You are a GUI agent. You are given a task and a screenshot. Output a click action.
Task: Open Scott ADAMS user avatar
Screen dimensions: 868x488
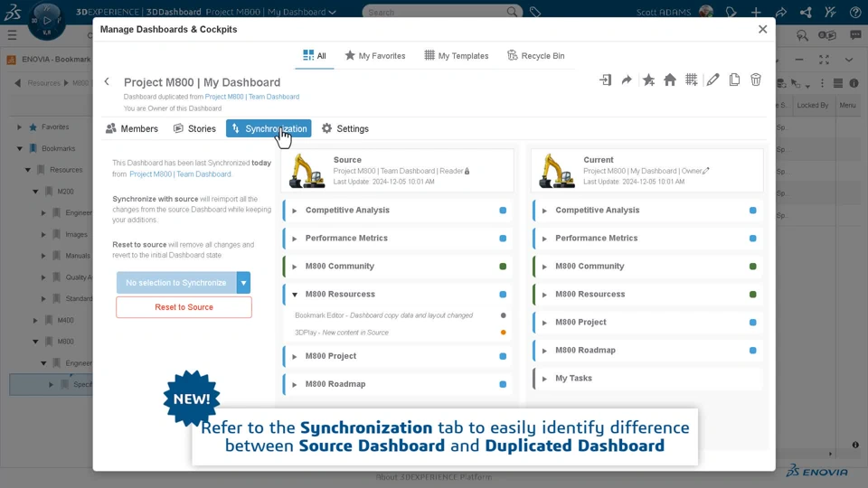706,12
